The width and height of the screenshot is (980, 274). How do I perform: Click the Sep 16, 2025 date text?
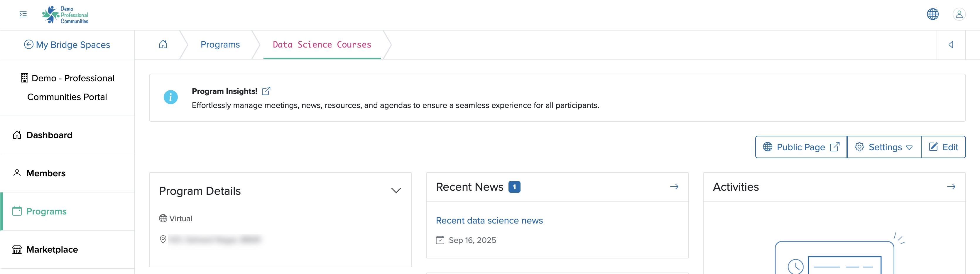472,240
